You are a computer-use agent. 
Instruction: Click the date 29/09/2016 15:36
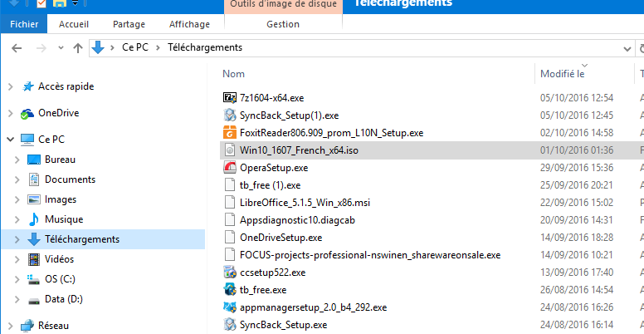pyautogui.click(x=577, y=168)
